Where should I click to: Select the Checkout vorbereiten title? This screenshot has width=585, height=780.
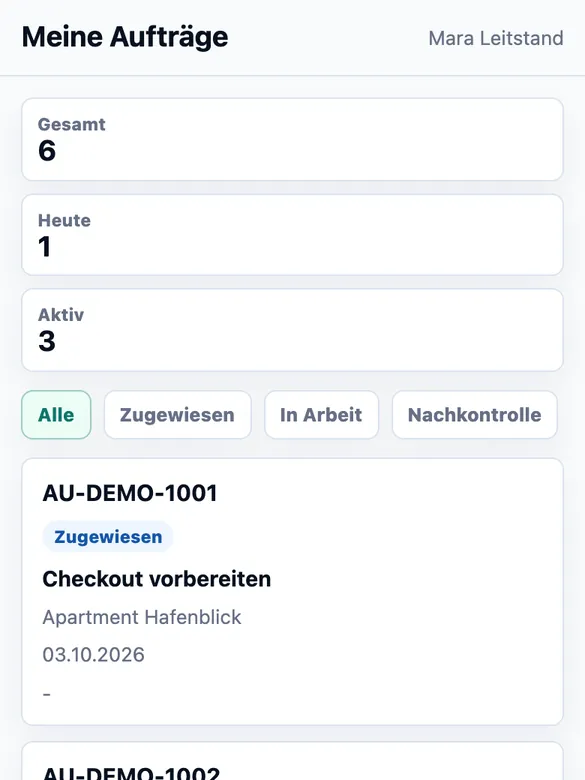pos(157,579)
